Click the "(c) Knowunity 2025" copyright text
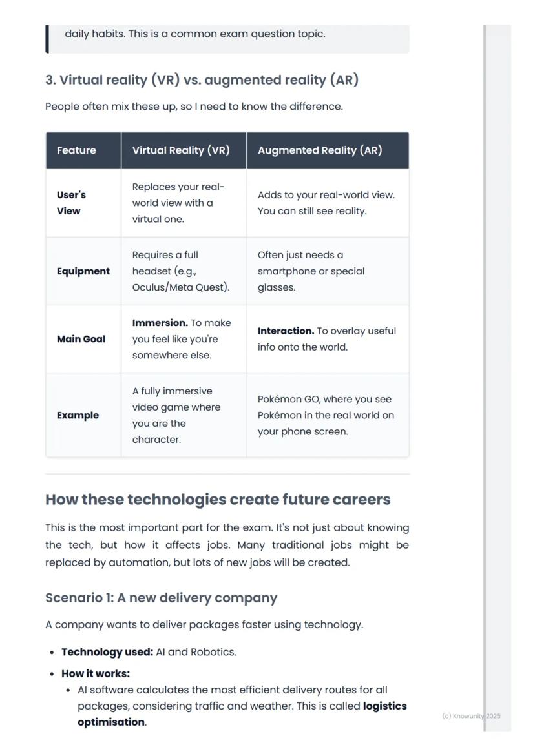The width and height of the screenshot is (535, 756). [471, 716]
